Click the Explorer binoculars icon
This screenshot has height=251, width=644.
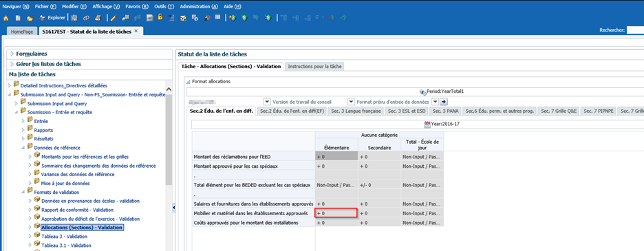coord(42,18)
